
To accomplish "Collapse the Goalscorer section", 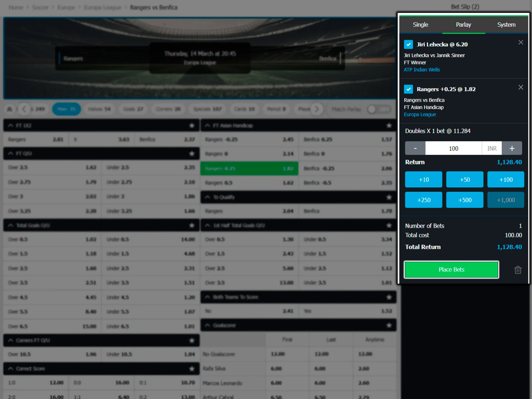I will tap(207, 325).
